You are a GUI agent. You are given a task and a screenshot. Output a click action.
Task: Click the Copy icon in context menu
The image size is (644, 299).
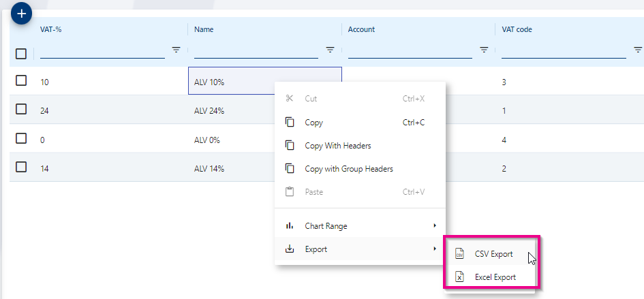tap(290, 123)
